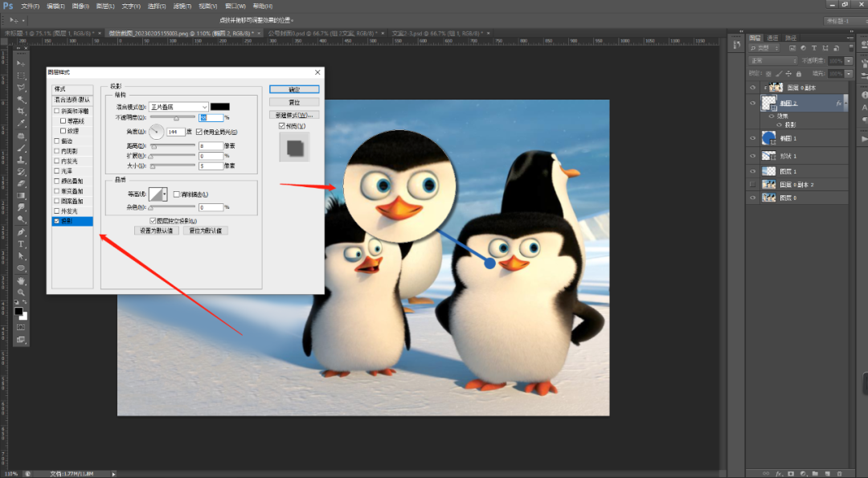Open the layer opacity dropdown arrow
The height and width of the screenshot is (478, 868).
[849, 61]
